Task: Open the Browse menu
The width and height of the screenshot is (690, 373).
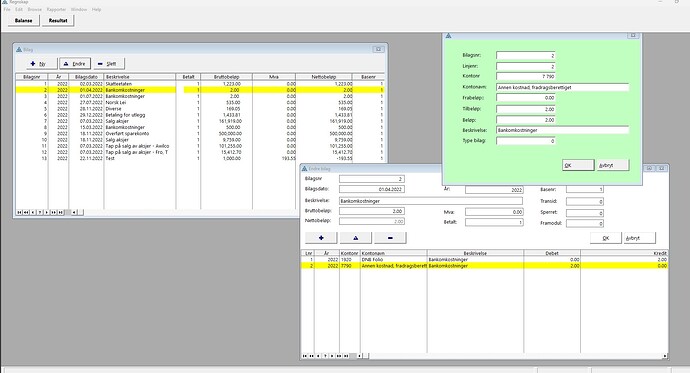Action: tap(35, 9)
